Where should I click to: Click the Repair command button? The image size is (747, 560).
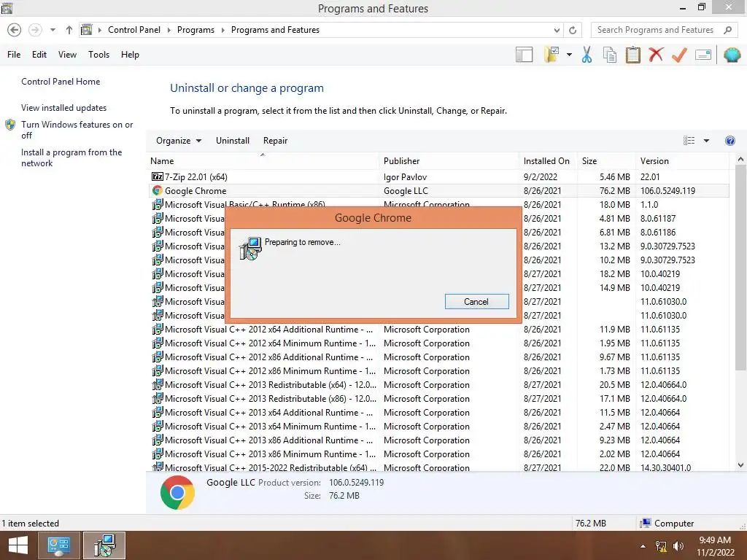[275, 141]
